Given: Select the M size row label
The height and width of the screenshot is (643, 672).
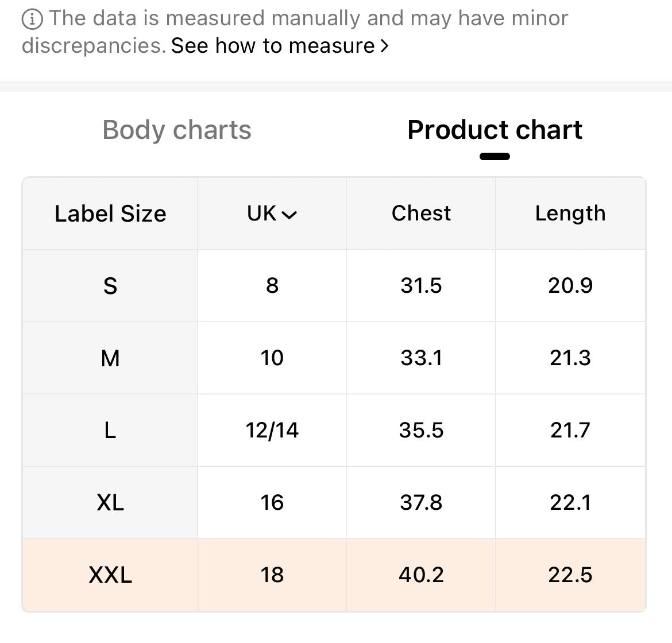Looking at the screenshot, I should 110,358.
